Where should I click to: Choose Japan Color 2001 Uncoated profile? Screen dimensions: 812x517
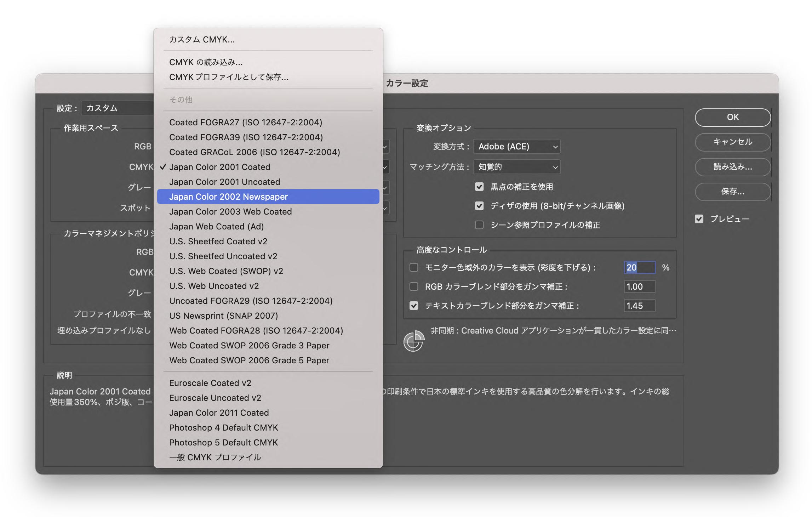click(x=268, y=182)
